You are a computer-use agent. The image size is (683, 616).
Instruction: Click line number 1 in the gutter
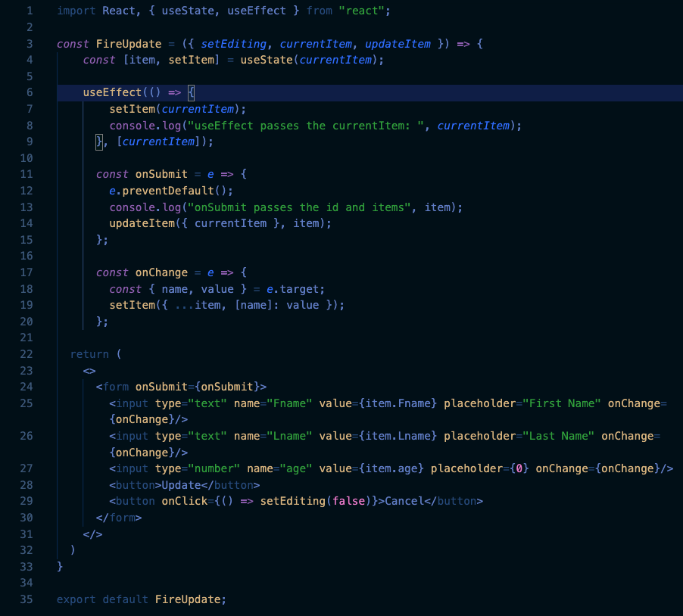click(x=30, y=11)
